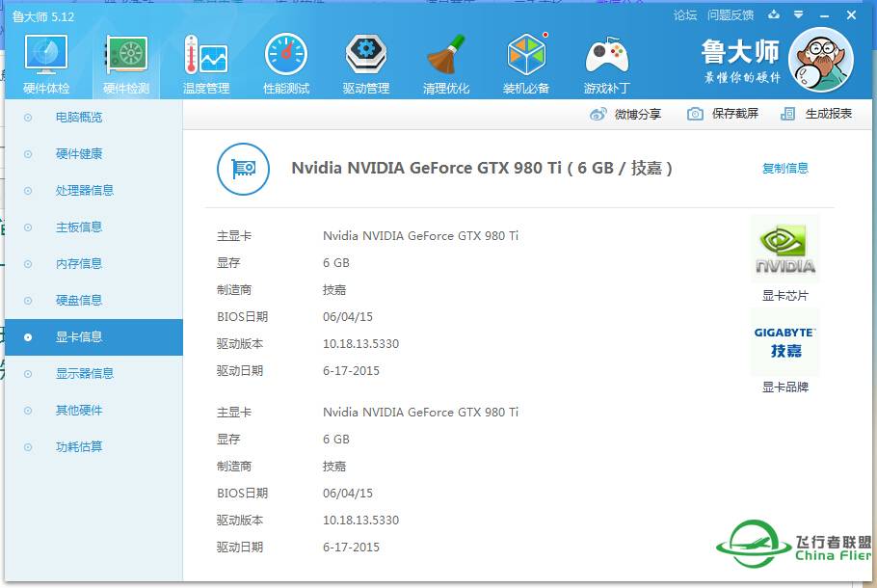Click the NVIDIA 显卡芯片 logo
Image resolution: width=877 pixels, height=588 pixels.
point(784,250)
